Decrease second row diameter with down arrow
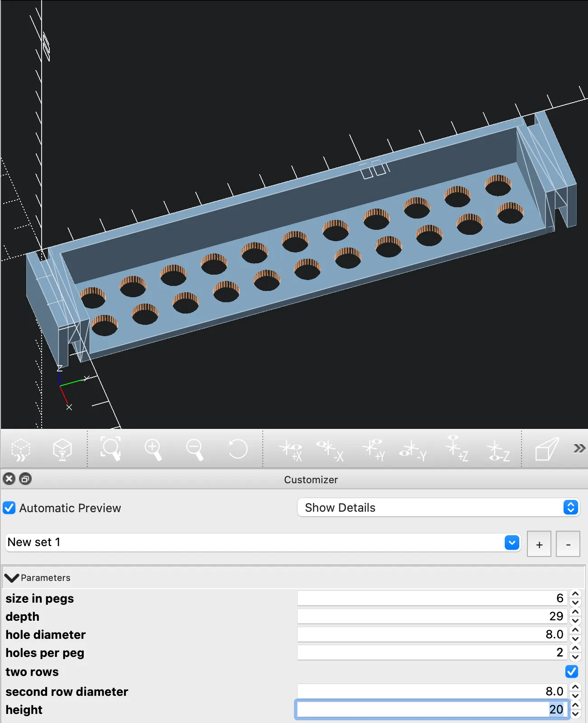 coord(575,696)
